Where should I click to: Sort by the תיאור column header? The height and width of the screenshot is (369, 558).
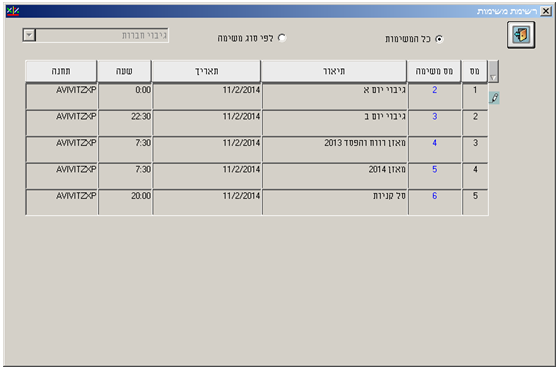pyautogui.click(x=334, y=71)
